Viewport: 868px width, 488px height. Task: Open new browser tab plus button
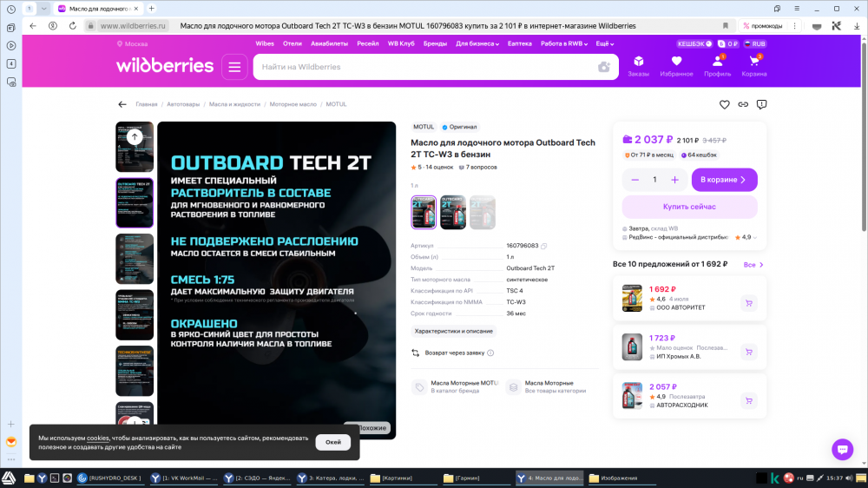point(151,9)
